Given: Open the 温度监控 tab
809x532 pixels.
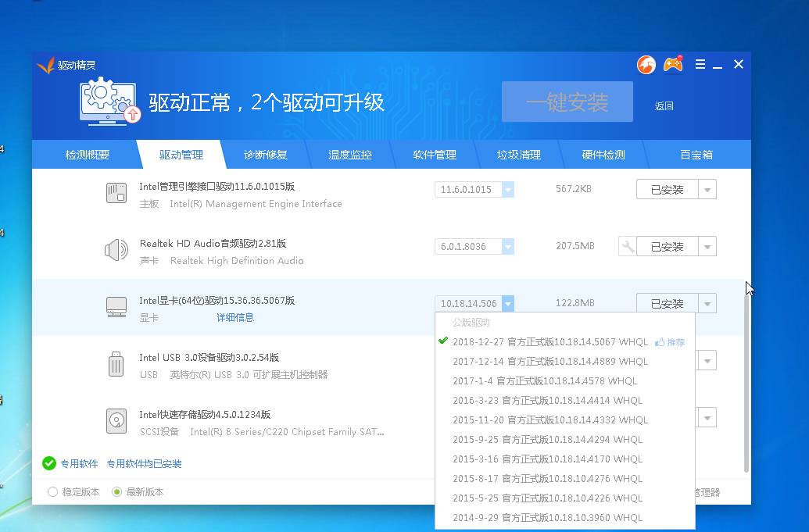Looking at the screenshot, I should pos(350,155).
